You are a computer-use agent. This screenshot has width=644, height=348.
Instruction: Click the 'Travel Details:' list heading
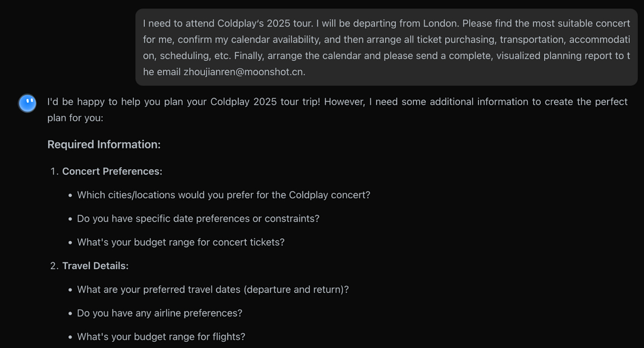coord(96,266)
